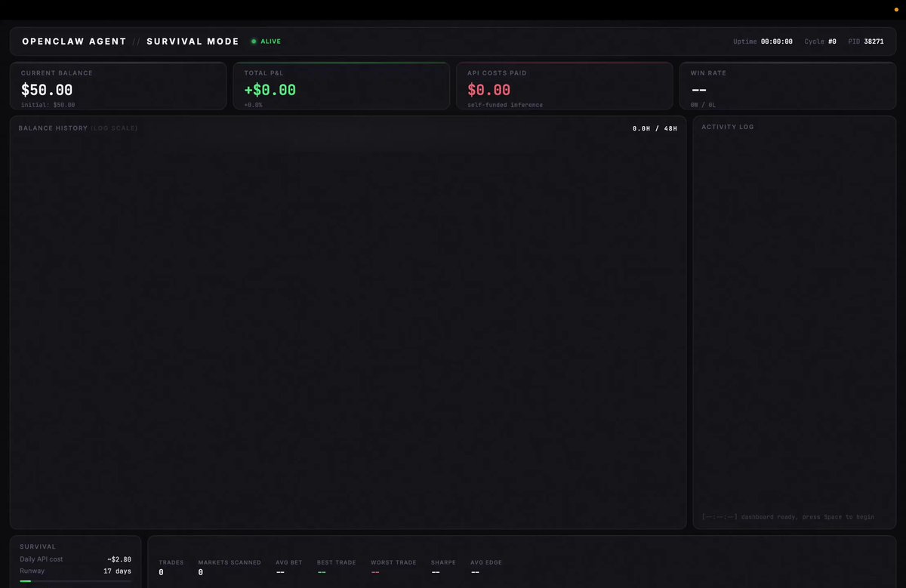Click the 0 value under TRADES
The width and height of the screenshot is (906, 588).
point(162,573)
